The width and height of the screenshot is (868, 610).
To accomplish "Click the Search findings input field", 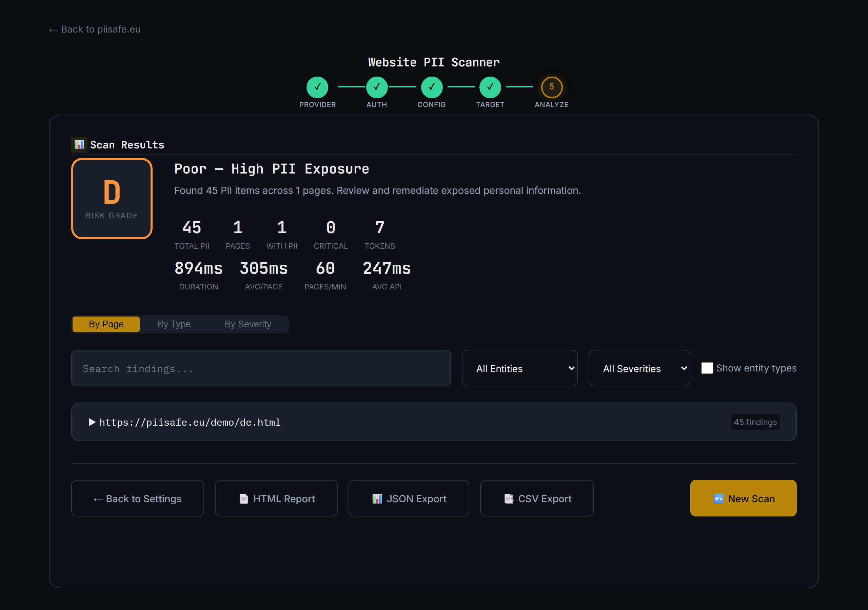I will [x=261, y=368].
